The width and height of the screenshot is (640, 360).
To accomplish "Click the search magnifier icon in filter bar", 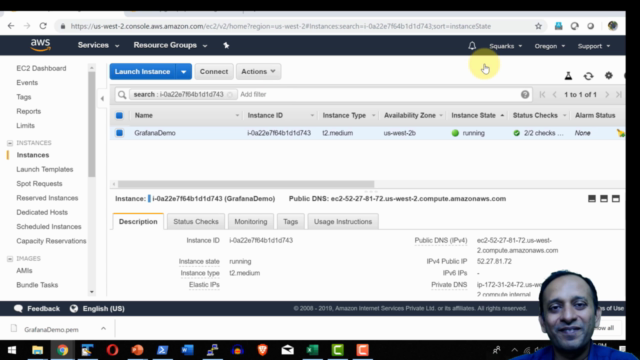I will [122, 95].
